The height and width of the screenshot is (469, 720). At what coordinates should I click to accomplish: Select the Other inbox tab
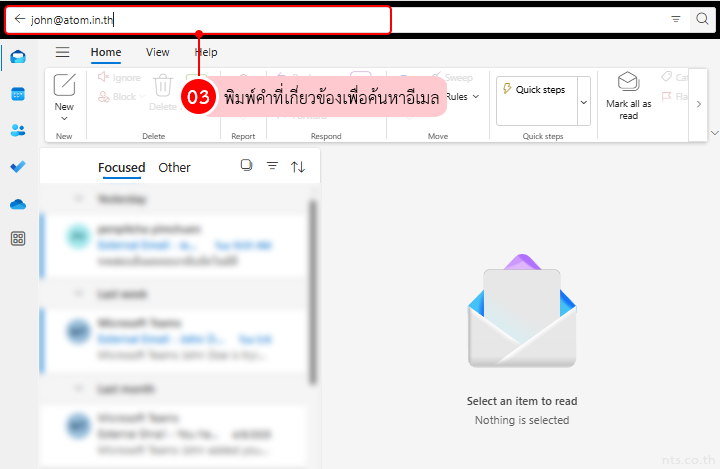pos(174,168)
